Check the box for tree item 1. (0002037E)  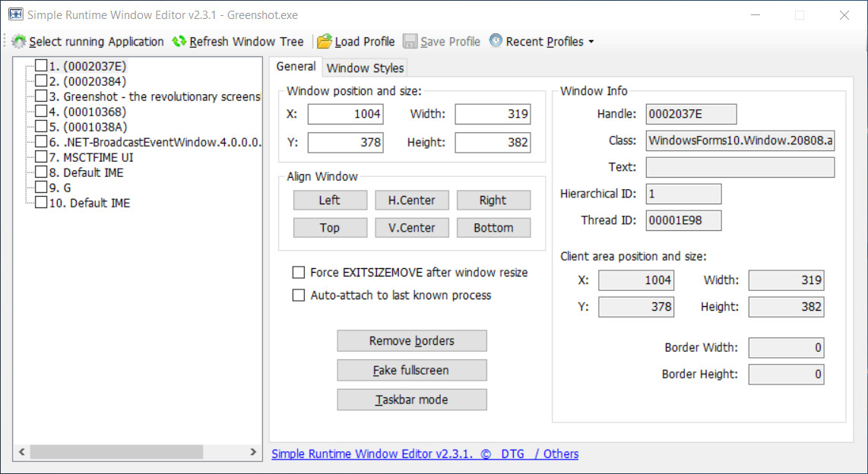coord(41,66)
